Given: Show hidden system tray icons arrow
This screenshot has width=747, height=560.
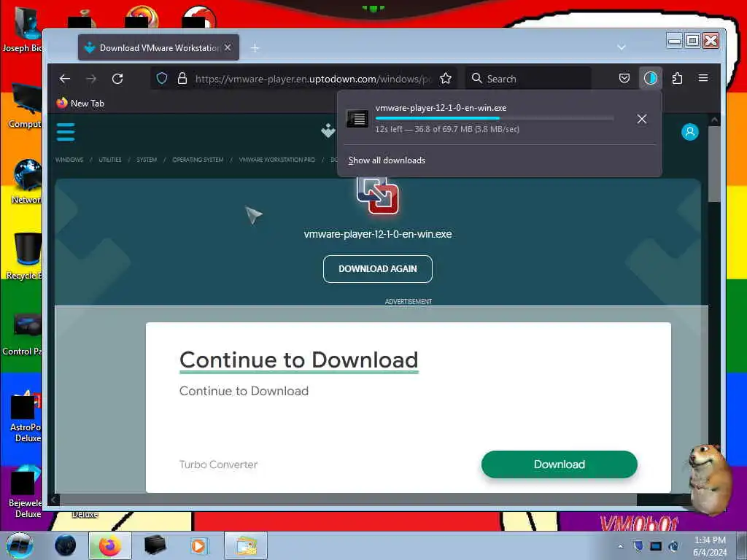Looking at the screenshot, I should [620, 547].
